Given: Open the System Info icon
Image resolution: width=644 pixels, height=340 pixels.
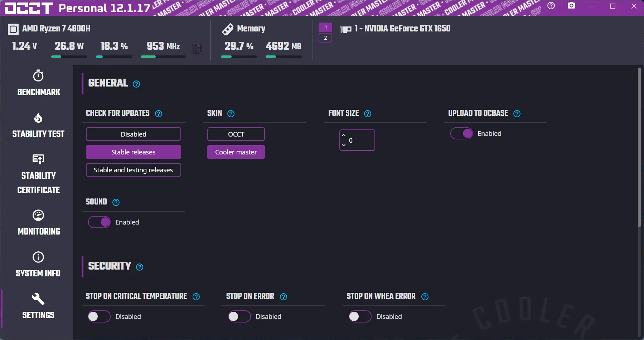Looking at the screenshot, I should pyautogui.click(x=38, y=257).
